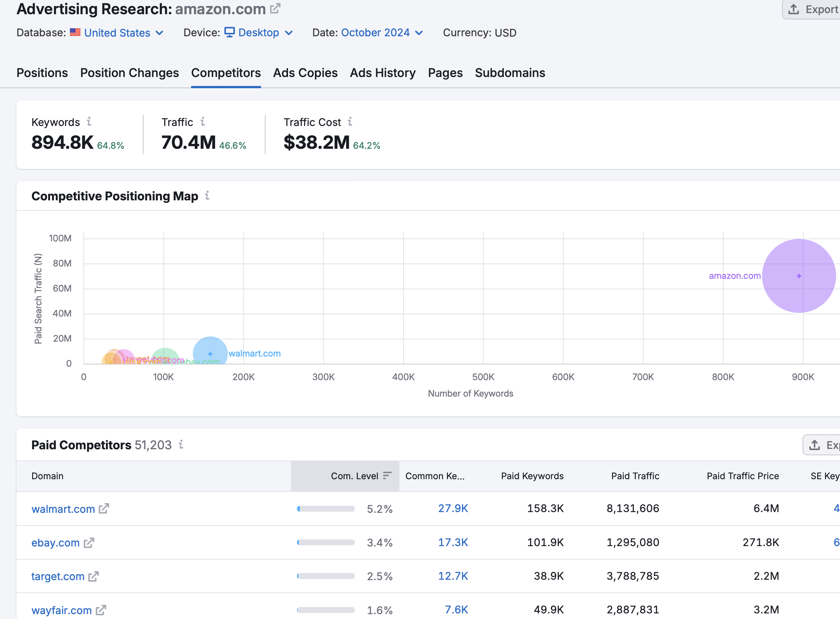Click Paid Competitors info icon
This screenshot has width=840, height=619.
point(181,444)
